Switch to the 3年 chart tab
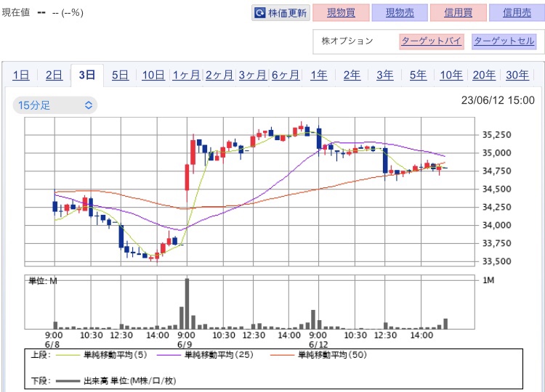The height and width of the screenshot is (392, 545). [384, 75]
